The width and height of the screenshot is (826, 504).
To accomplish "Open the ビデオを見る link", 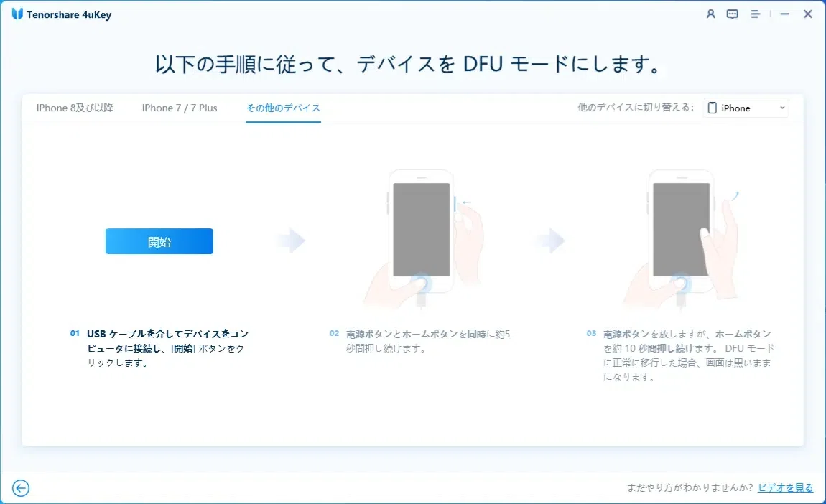I will point(786,487).
